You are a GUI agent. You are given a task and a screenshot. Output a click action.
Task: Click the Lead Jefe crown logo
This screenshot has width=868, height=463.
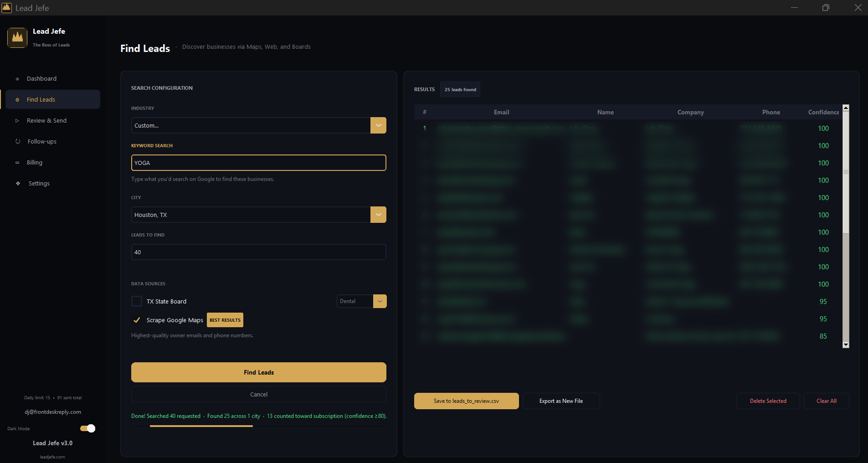(17, 37)
